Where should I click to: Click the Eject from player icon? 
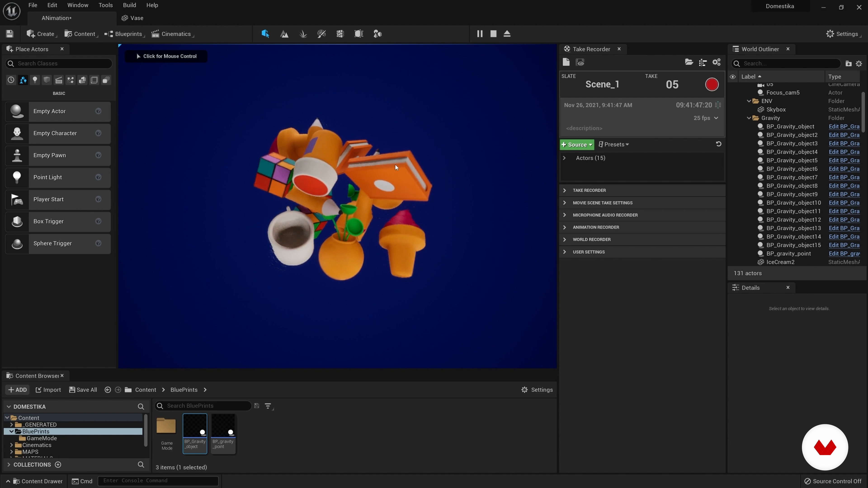coord(507,34)
